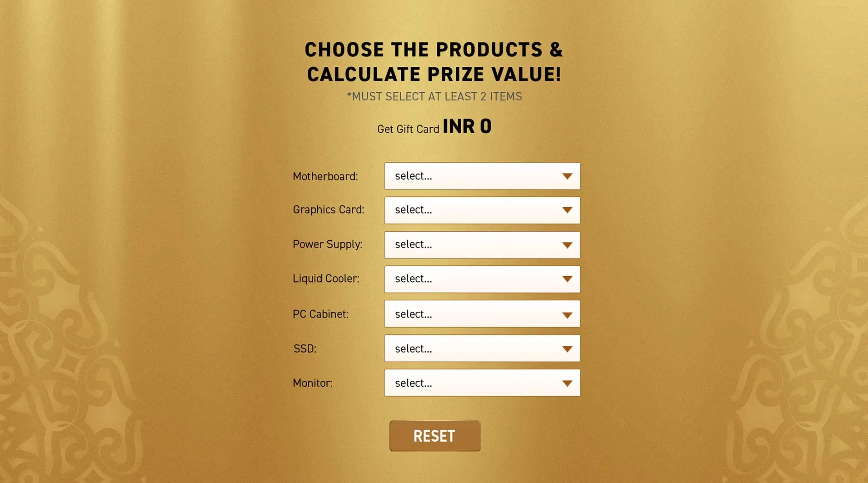
Task: Open the Graphics Card select dropdown
Action: [482, 210]
